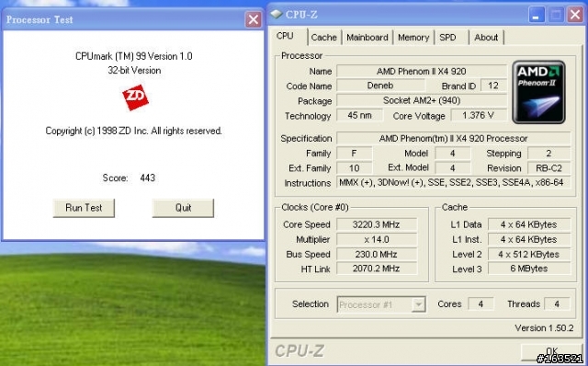Click the Specification field text
This screenshot has height=366, width=588.
(x=453, y=138)
